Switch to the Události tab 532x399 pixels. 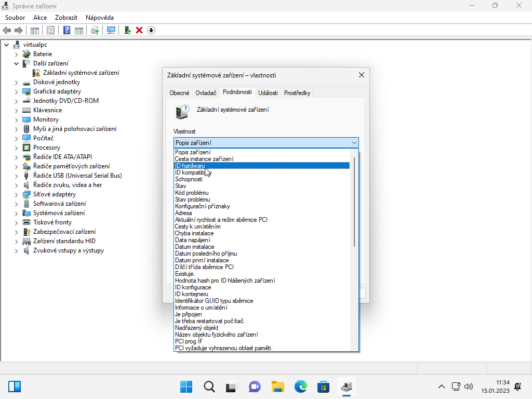[268, 93]
